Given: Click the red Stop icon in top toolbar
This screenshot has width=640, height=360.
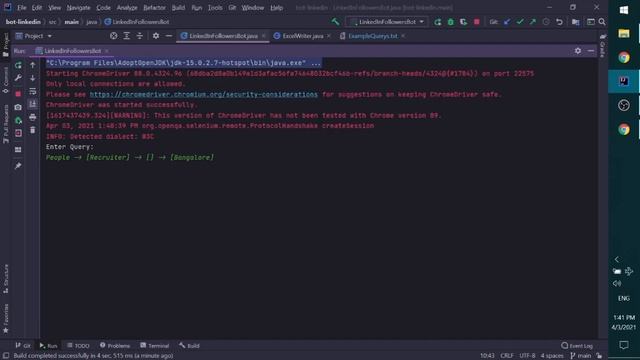Looking at the screenshot, I should [476, 22].
